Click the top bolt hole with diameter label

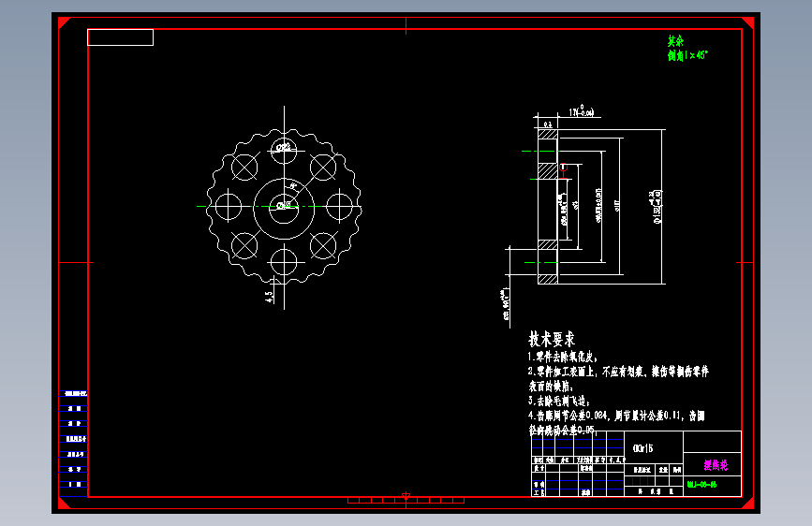pos(284,150)
